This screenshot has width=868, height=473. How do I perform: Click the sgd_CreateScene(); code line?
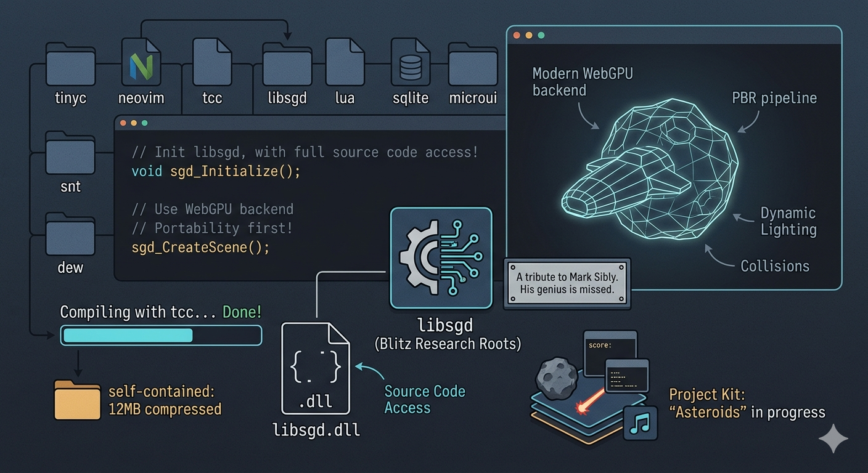(x=200, y=248)
